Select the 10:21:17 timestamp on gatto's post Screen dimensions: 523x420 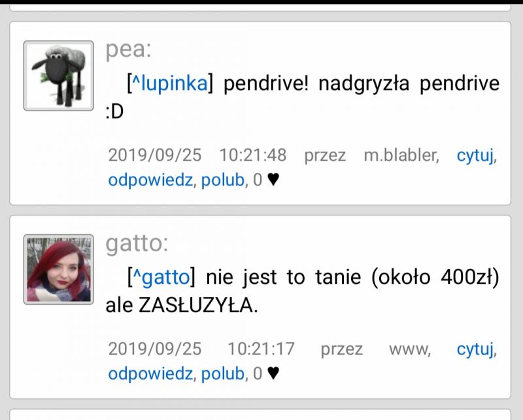(261, 349)
